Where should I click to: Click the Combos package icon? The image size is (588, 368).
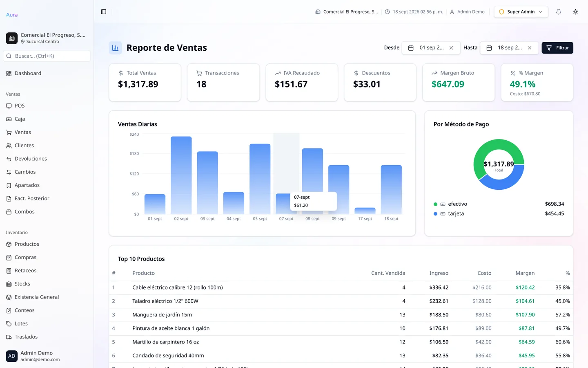(9, 212)
